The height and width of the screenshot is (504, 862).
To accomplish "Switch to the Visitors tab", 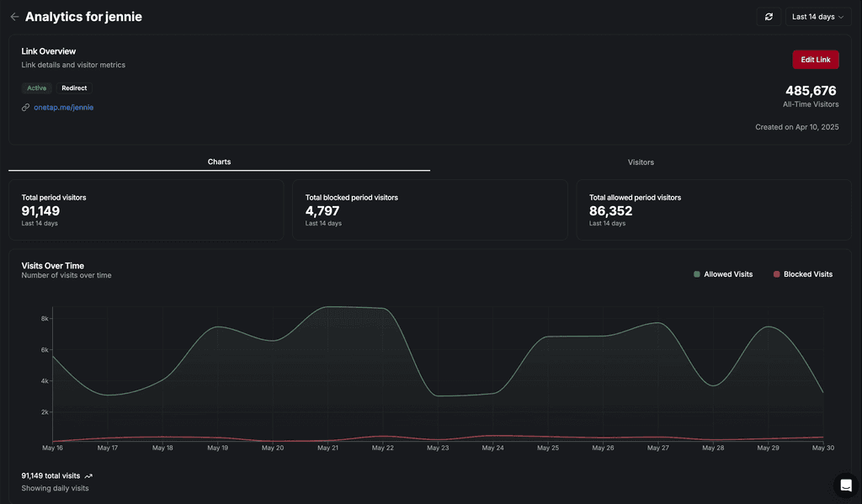I will click(x=641, y=162).
